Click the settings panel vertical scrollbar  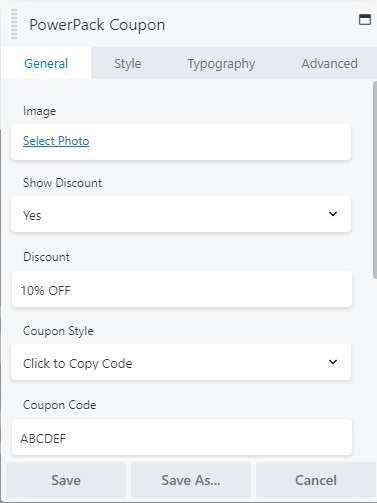[x=375, y=180]
